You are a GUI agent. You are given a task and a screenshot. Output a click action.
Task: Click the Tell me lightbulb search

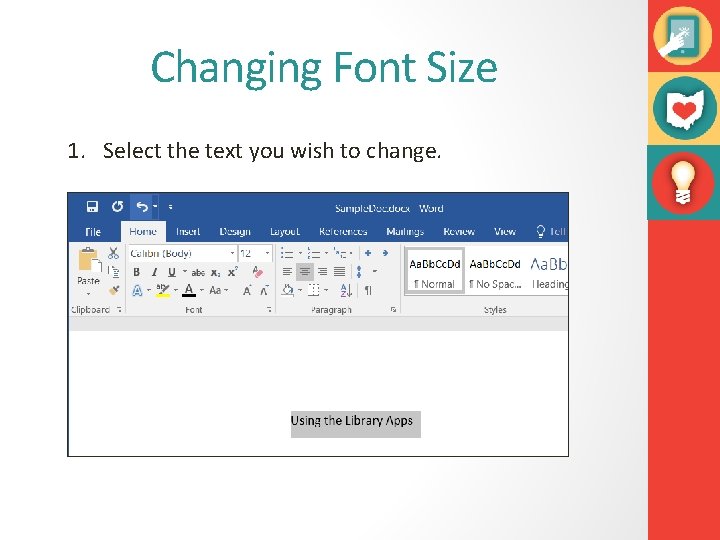pyautogui.click(x=551, y=231)
